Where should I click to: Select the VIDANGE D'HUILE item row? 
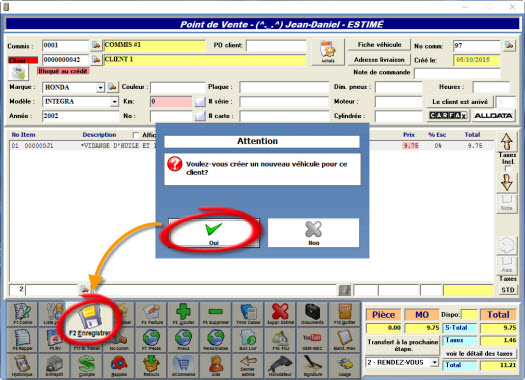[251, 146]
